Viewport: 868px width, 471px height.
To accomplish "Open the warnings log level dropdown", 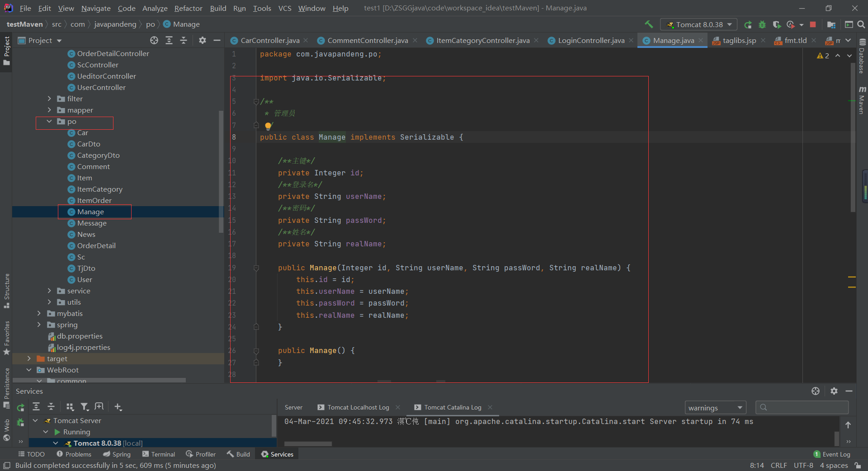I will tap(715, 408).
